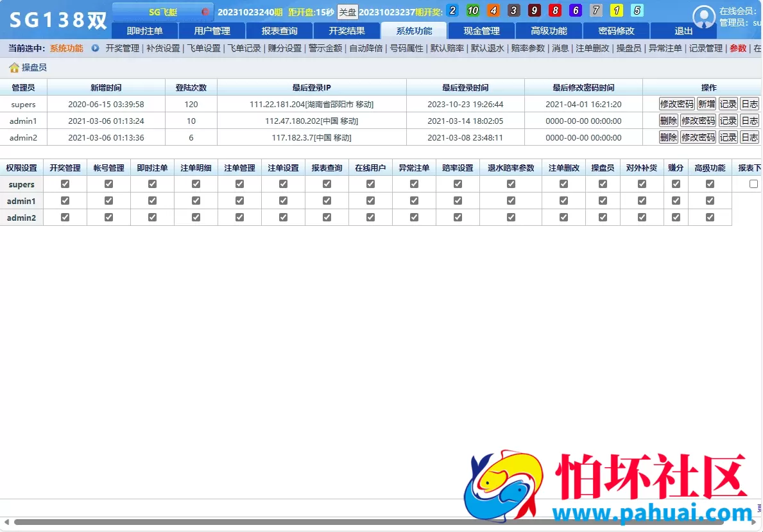Toggle 在线用户 permission for admin1
Image resolution: width=763 pixels, height=532 pixels.
[x=370, y=200]
